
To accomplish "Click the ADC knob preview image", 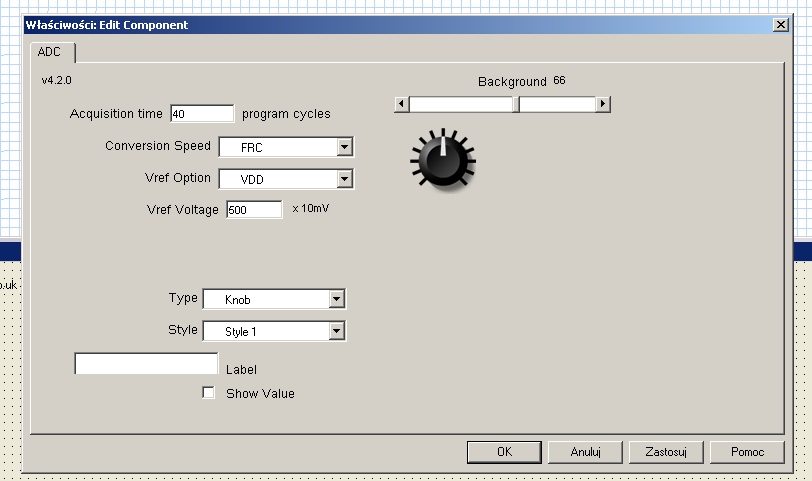I will 443,159.
